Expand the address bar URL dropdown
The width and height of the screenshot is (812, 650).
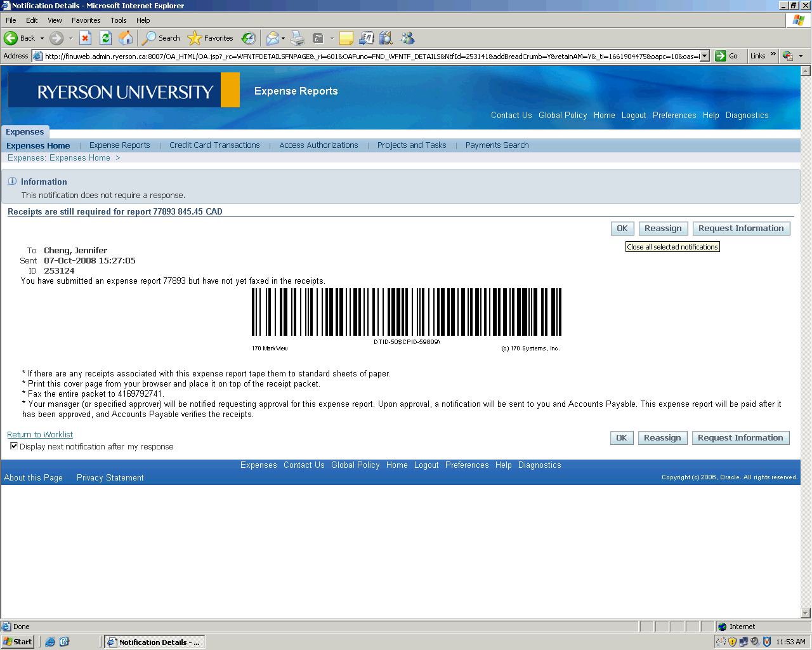click(704, 56)
